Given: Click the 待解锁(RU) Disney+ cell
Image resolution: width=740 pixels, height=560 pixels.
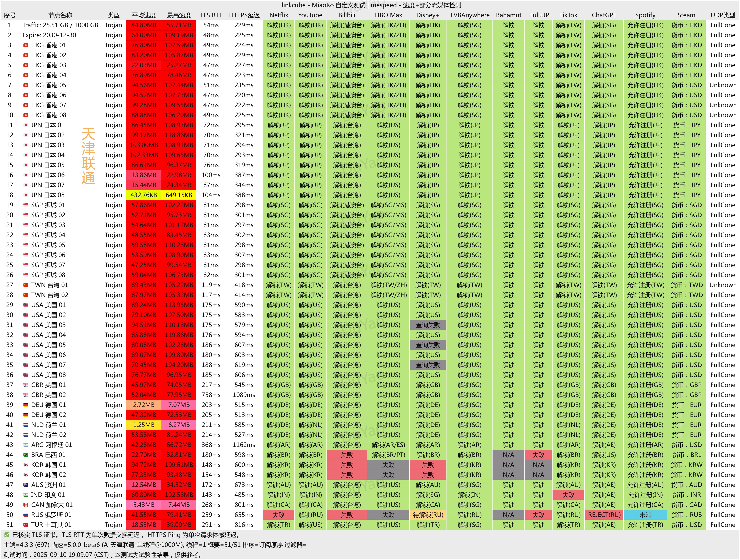Looking at the screenshot, I should [428, 515].
